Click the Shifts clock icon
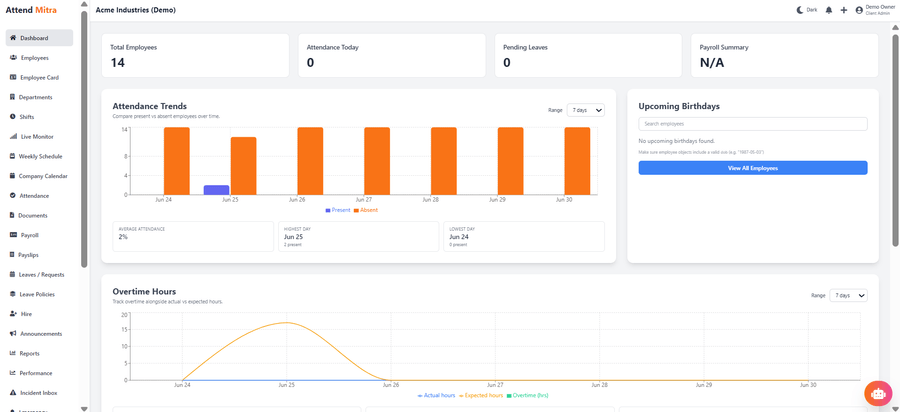This screenshot has width=900, height=412. (13, 116)
